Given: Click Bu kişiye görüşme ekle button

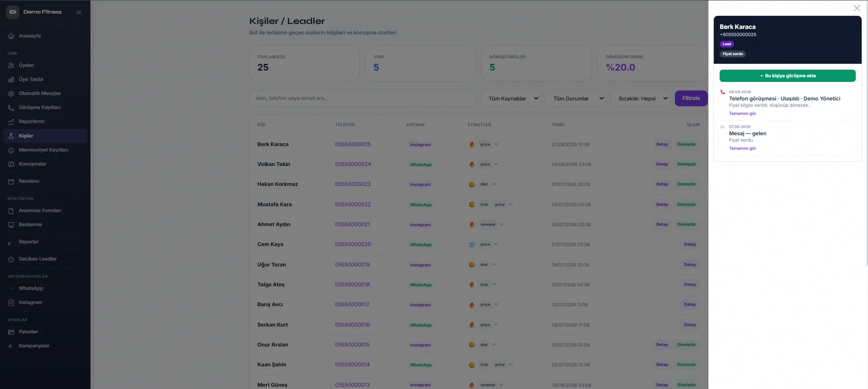Looking at the screenshot, I should click(x=787, y=76).
